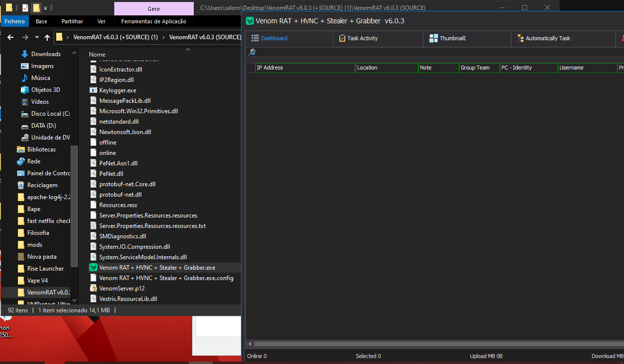Click the Reciclagem recycle bin icon
This screenshot has width=624, height=364.
pyautogui.click(x=21, y=185)
